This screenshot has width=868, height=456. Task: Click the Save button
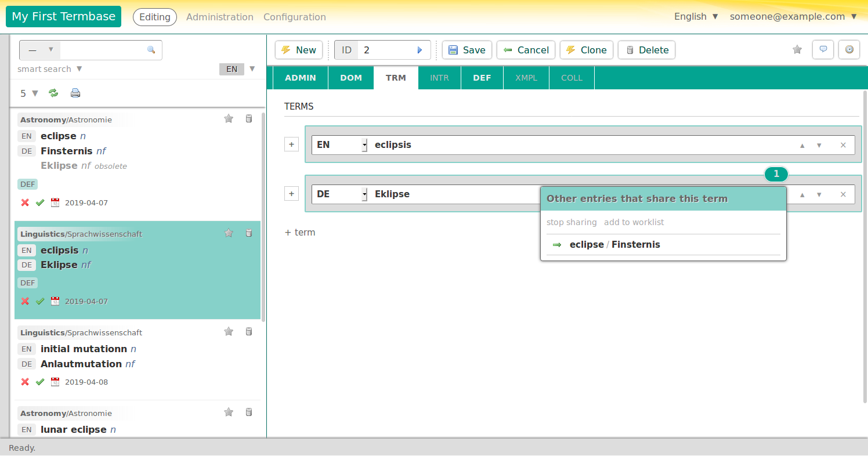[x=467, y=50]
